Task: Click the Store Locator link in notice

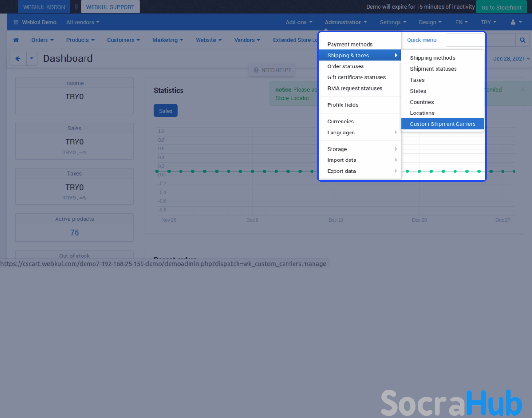Action: click(x=292, y=98)
